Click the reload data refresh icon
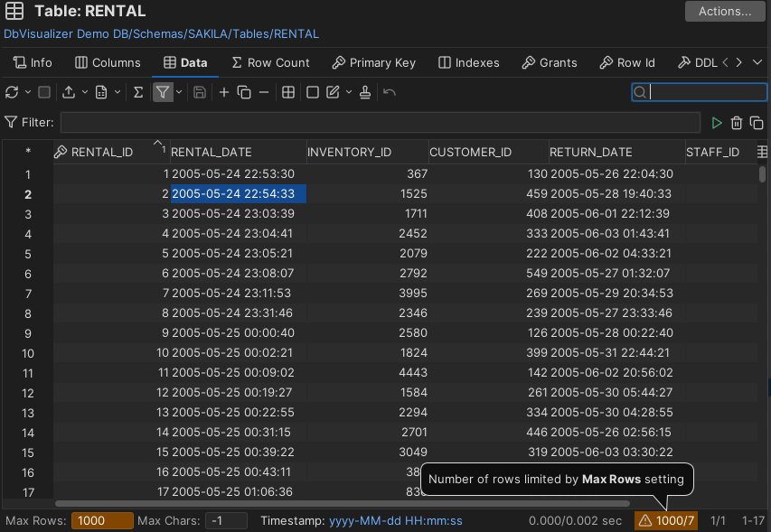Screen dimensions: 771x532 pyautogui.click(x=12, y=92)
